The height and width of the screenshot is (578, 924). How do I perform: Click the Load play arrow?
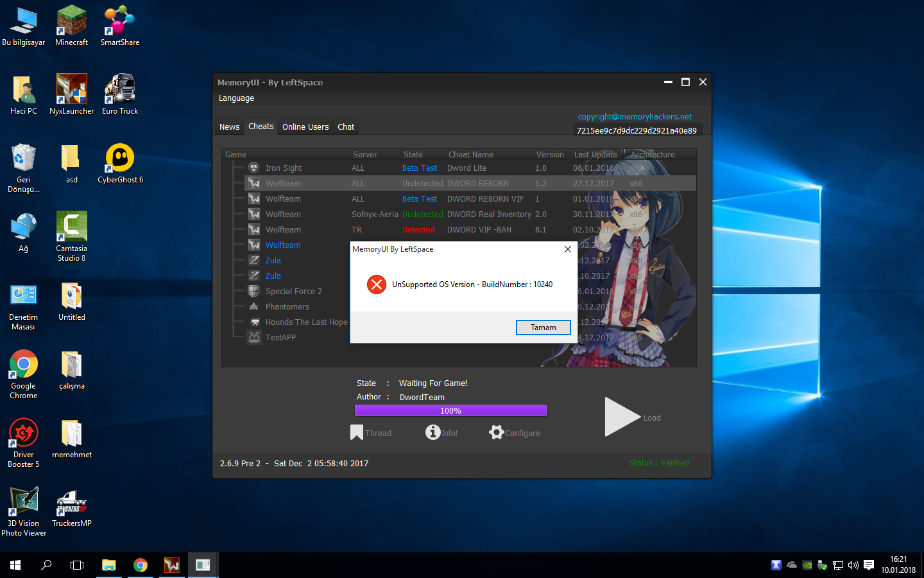(622, 417)
